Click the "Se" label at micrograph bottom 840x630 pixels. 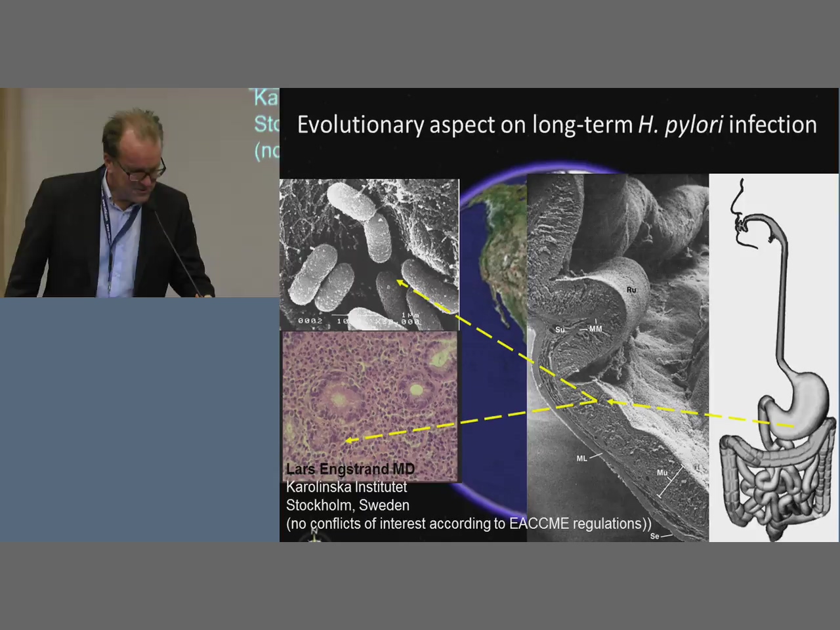[654, 536]
